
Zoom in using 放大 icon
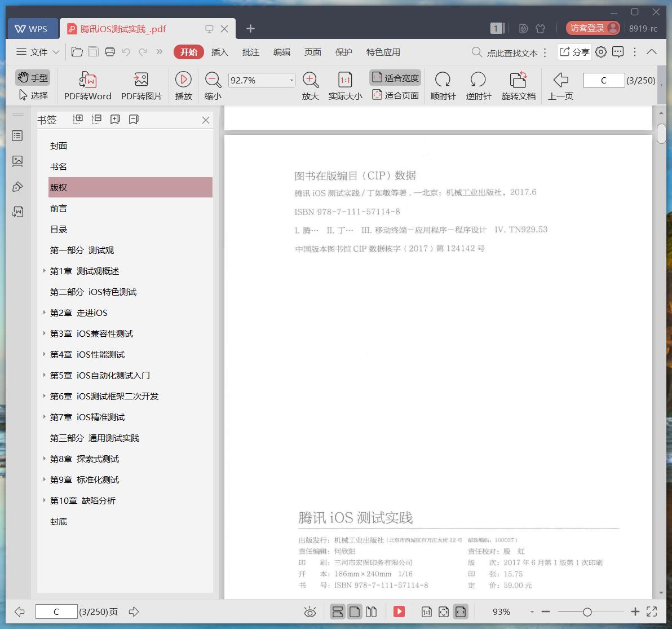click(310, 86)
